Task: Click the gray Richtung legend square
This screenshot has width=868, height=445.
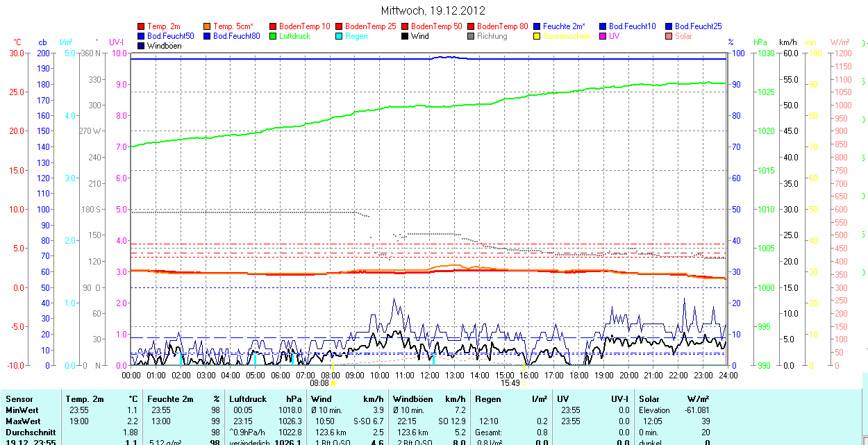Action: [x=471, y=36]
